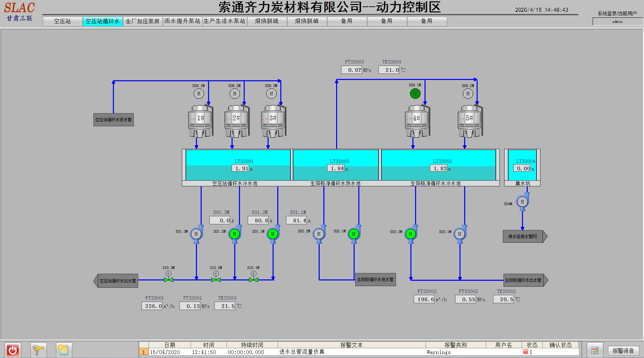Viewport: 644px width, 358px height.
Task: Select the PT33003 pressure value field
Action: (352, 70)
